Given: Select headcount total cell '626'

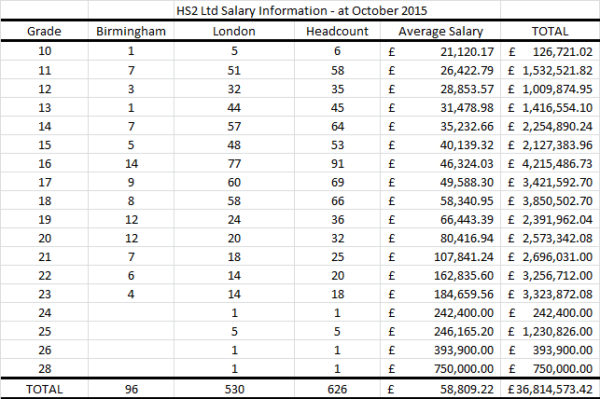Looking at the screenshot, I should pyautogui.click(x=337, y=389).
